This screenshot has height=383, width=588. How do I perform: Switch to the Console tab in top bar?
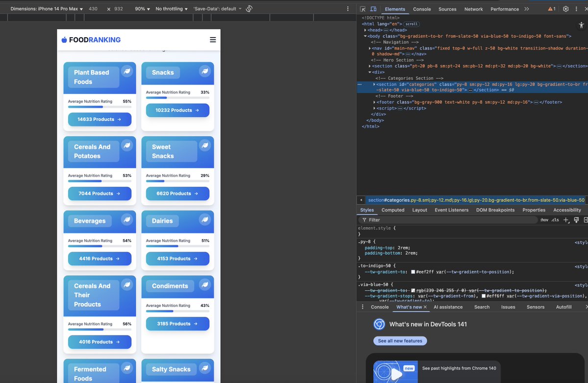point(422,9)
